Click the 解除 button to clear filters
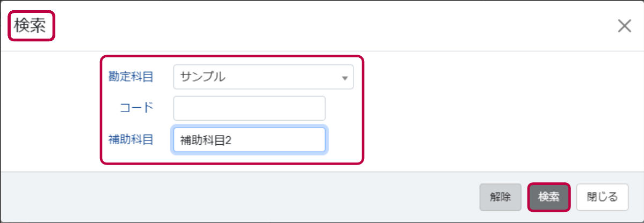Viewport: 644px width, 223px height. (500, 197)
